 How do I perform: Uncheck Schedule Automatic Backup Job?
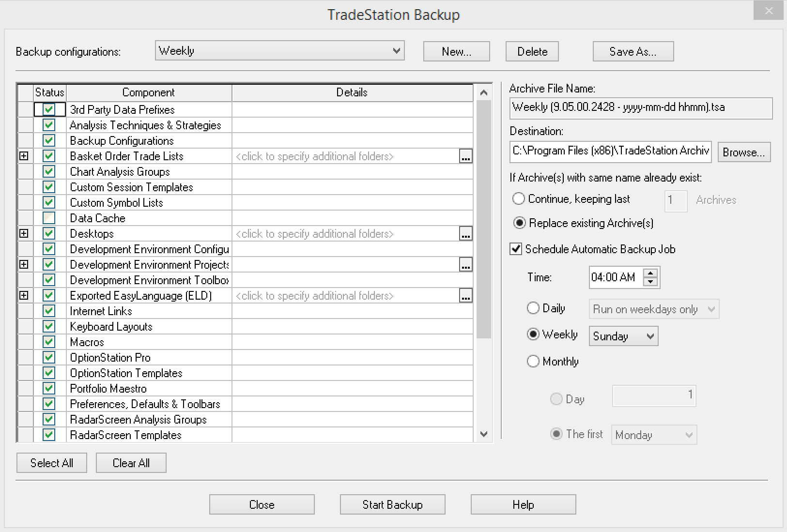pos(516,249)
